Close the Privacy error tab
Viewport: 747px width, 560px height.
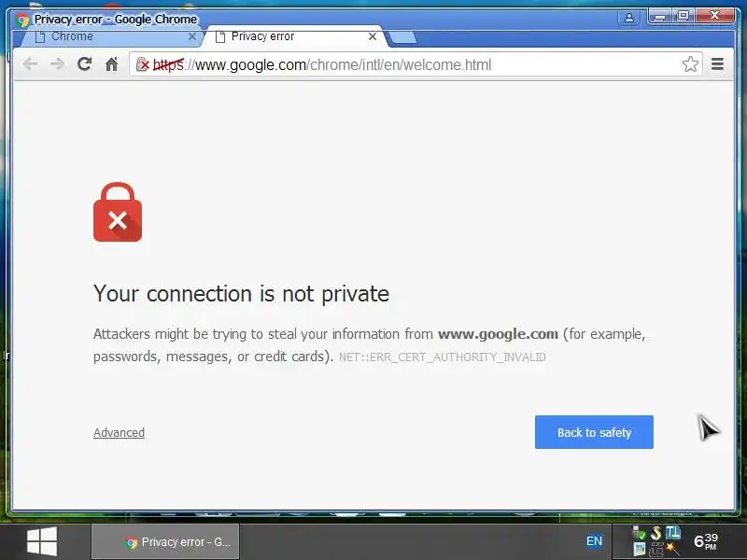pos(373,36)
